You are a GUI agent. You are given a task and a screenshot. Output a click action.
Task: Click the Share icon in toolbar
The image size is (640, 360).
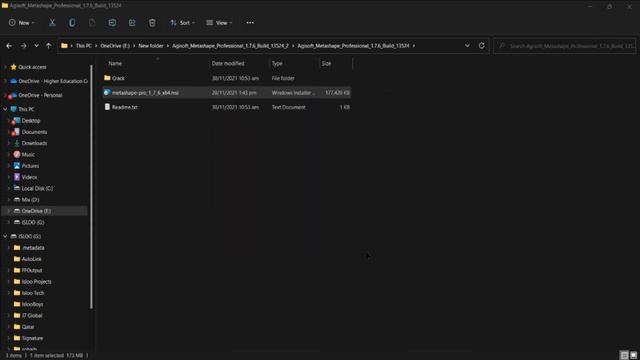[x=132, y=23]
